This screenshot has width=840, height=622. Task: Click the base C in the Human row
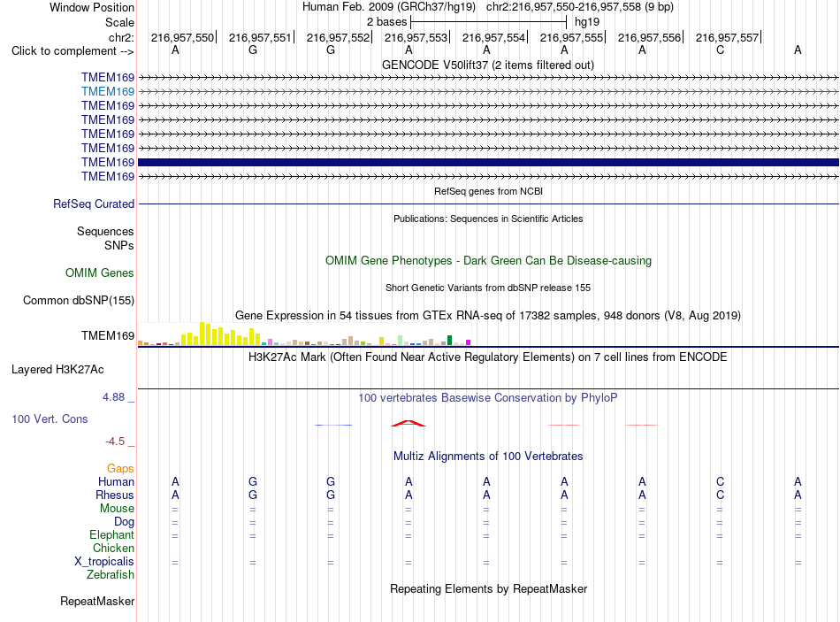tap(720, 481)
